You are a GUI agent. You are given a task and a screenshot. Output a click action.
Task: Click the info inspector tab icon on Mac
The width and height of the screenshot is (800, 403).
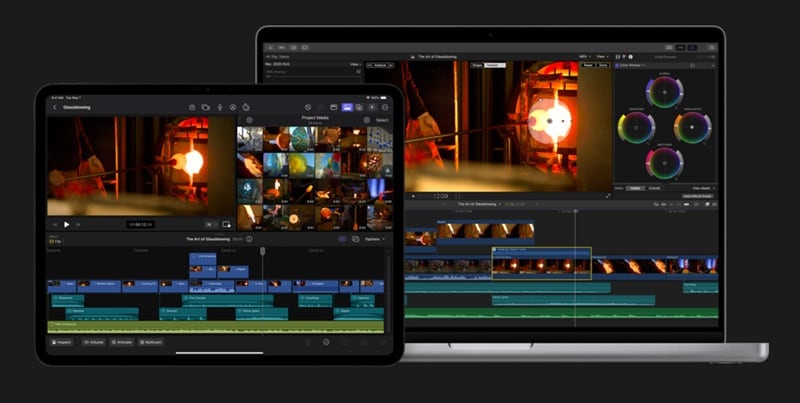(631, 57)
